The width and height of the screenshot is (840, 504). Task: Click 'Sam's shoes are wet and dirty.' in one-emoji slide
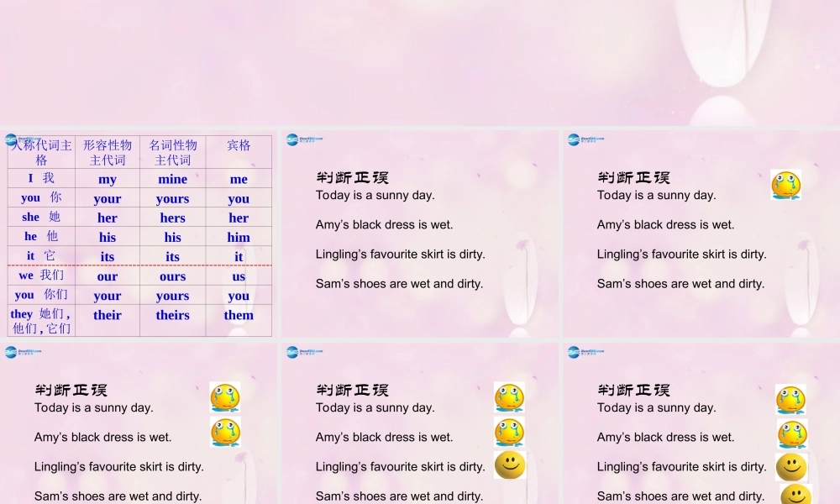tap(680, 283)
